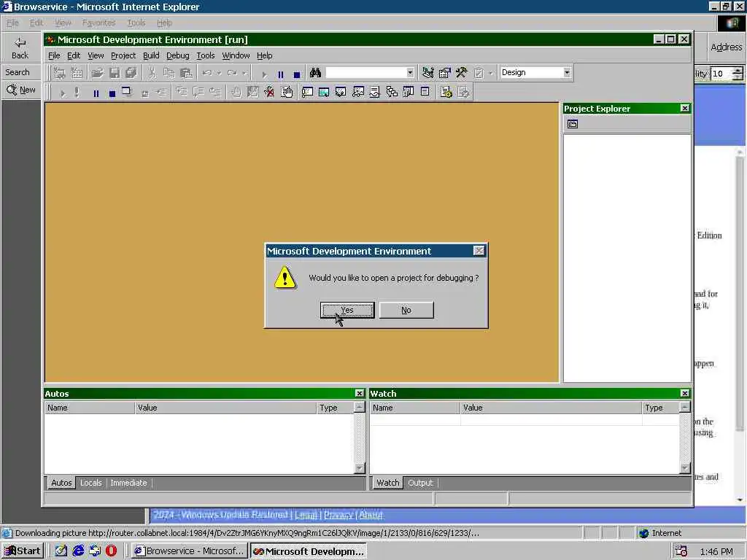Click the Step Out debug icon
Viewport: 747px width, 560px height.
click(x=215, y=93)
